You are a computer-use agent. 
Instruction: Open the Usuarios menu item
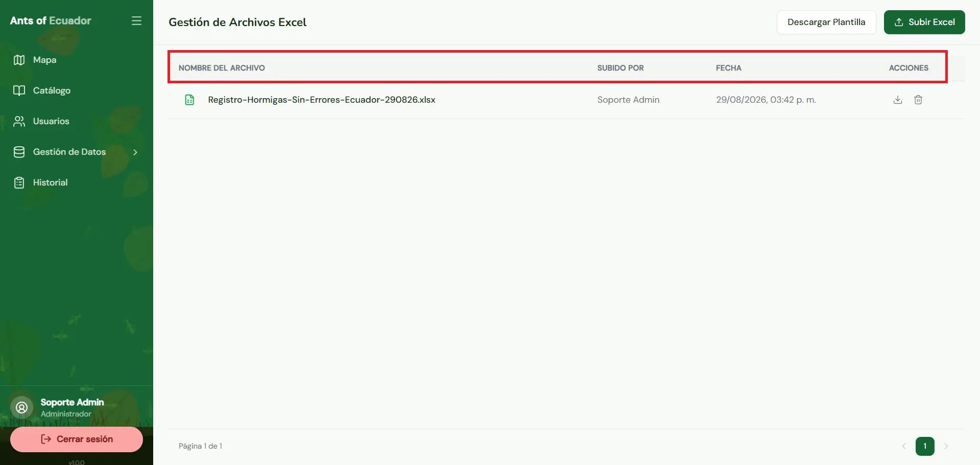[77, 121]
